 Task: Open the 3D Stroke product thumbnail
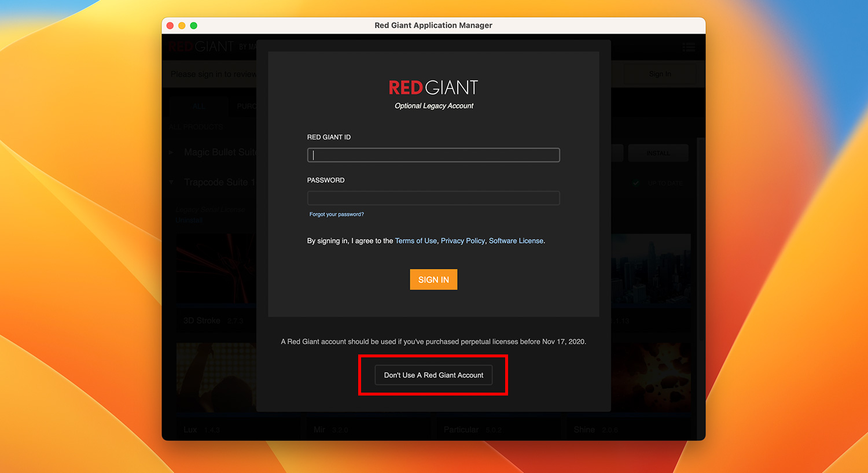point(215,269)
